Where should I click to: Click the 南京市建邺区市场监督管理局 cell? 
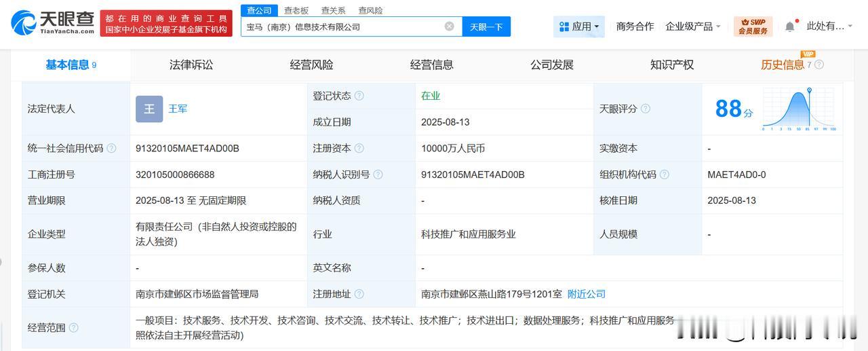click(197, 294)
